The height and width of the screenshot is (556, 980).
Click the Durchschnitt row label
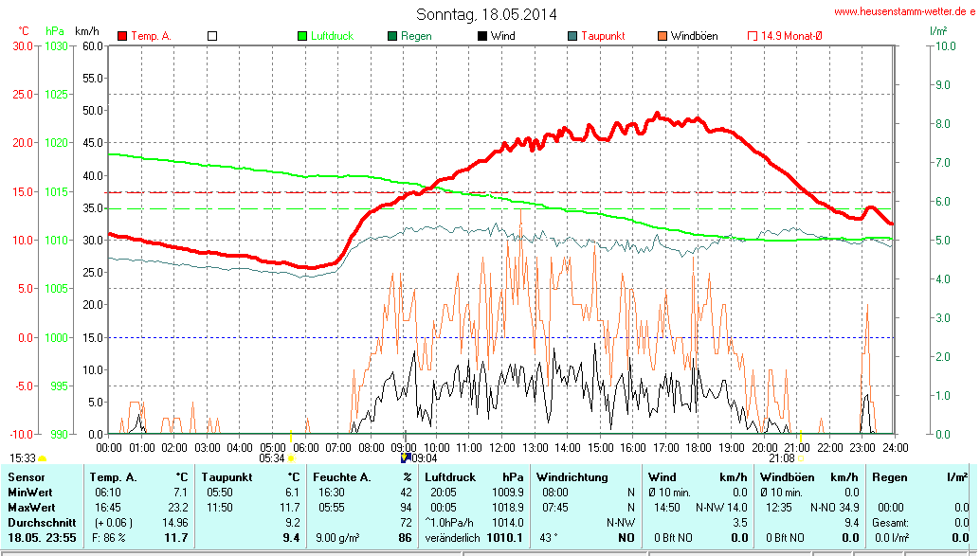pyautogui.click(x=42, y=522)
